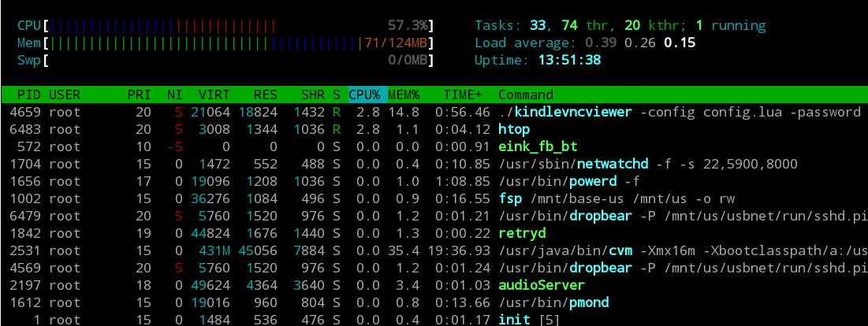The image size is (868, 326).
Task: Select the htop process row
Action: [434, 129]
